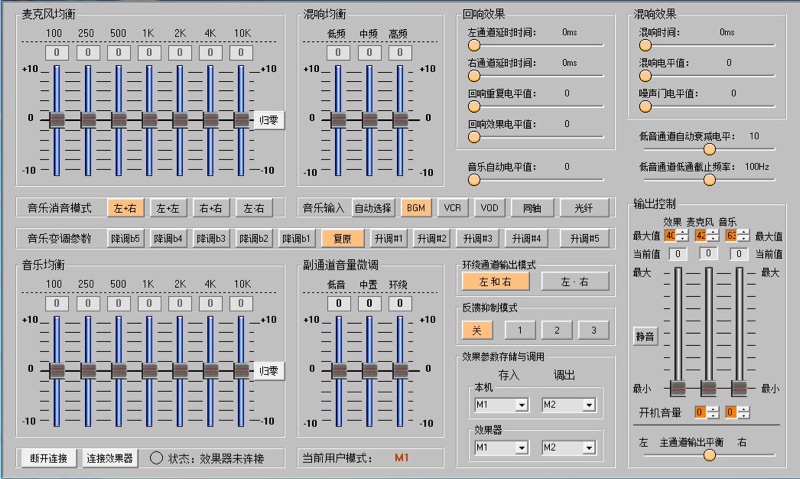Click the 音乐均衡 1K fader knob

pyautogui.click(x=149, y=371)
